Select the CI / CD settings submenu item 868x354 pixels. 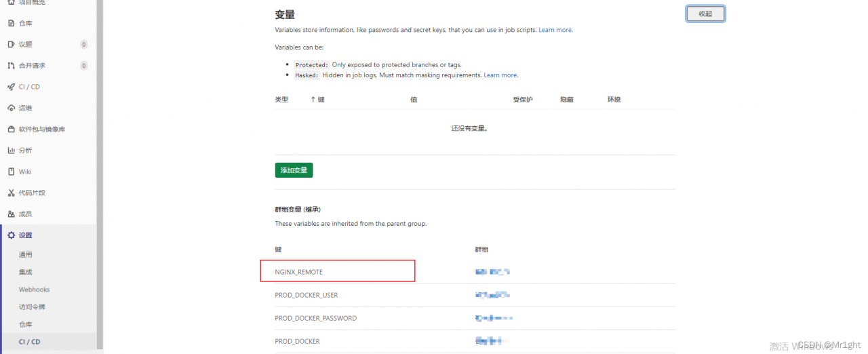29,342
